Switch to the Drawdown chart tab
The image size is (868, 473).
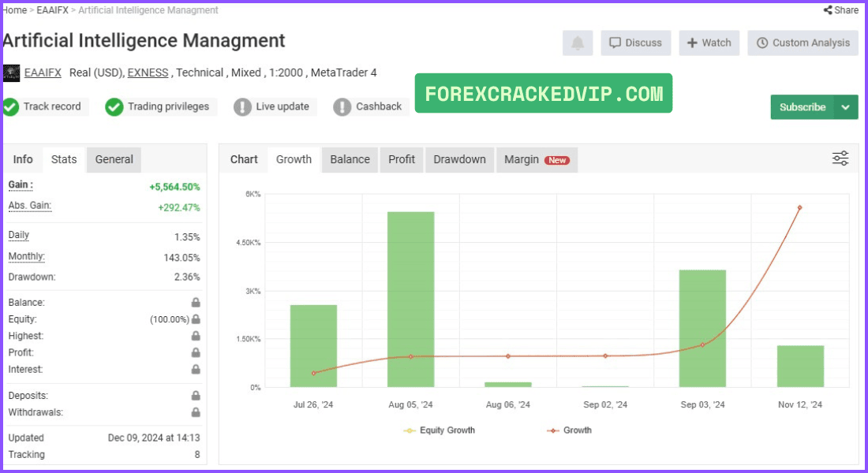(459, 160)
